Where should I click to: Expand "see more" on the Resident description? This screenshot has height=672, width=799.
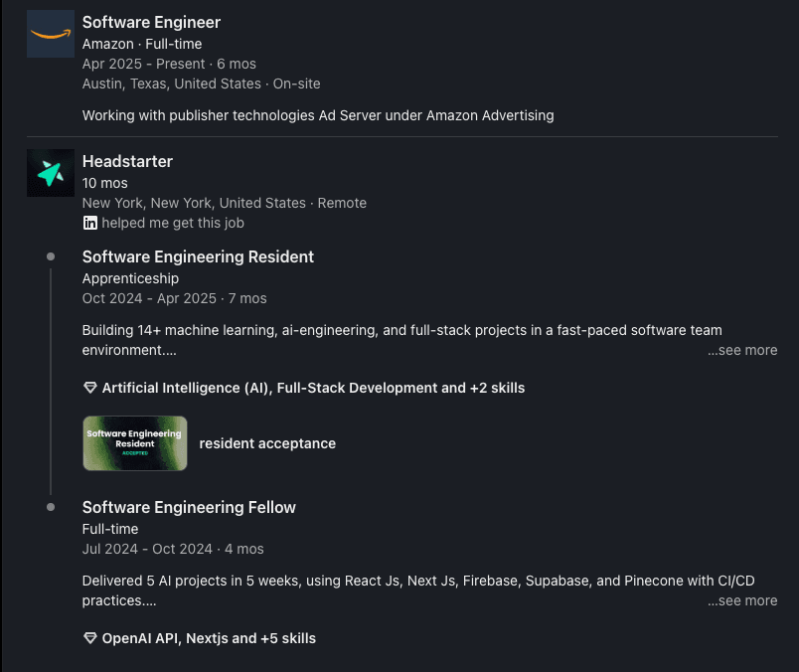coord(742,350)
